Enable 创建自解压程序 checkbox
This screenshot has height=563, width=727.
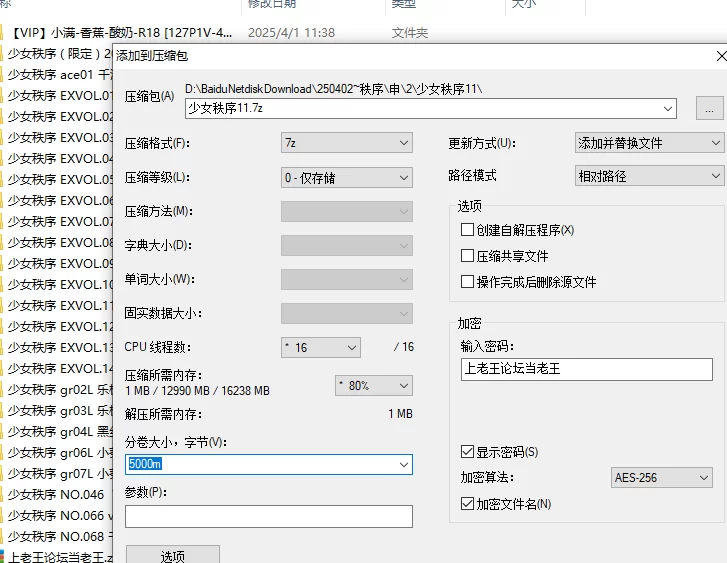click(x=467, y=230)
